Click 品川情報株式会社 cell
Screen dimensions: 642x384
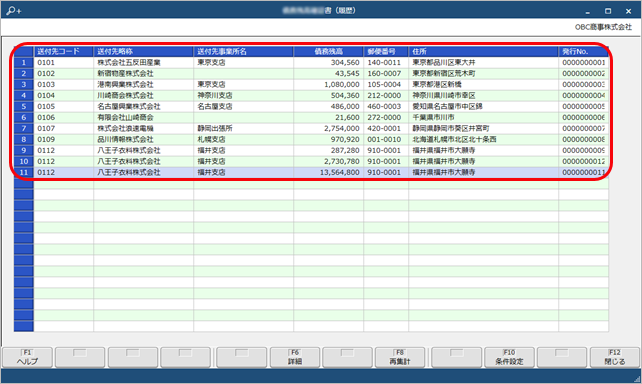(143, 140)
